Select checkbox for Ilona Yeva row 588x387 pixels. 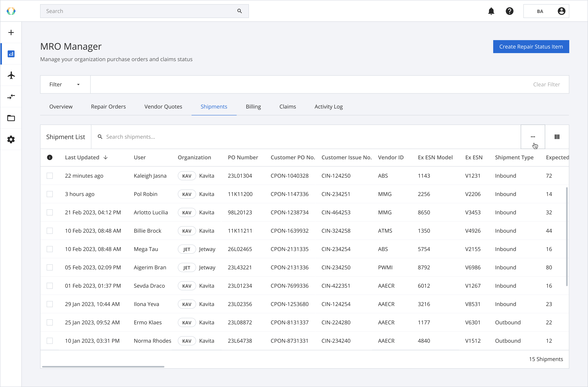(50, 304)
